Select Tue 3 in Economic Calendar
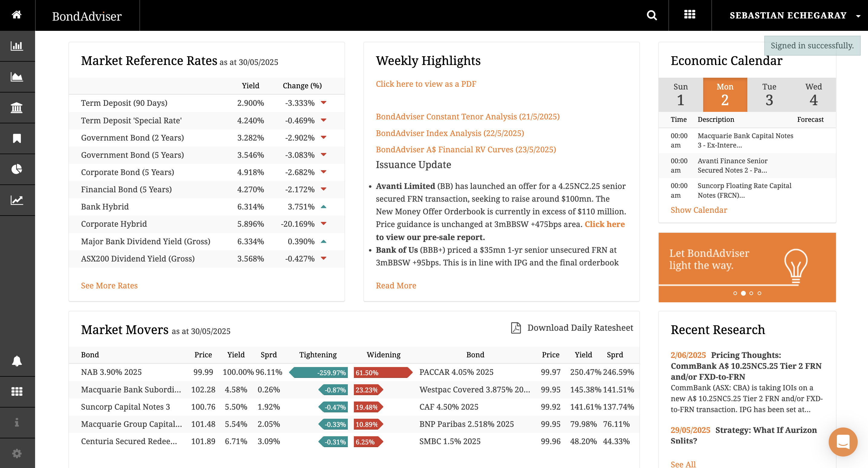The height and width of the screenshot is (468, 868). pos(769,95)
